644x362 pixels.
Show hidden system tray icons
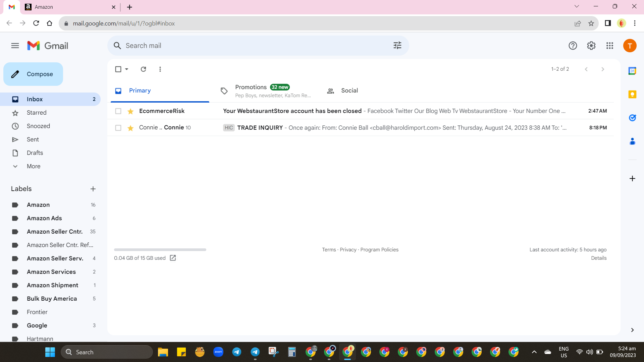(534, 352)
